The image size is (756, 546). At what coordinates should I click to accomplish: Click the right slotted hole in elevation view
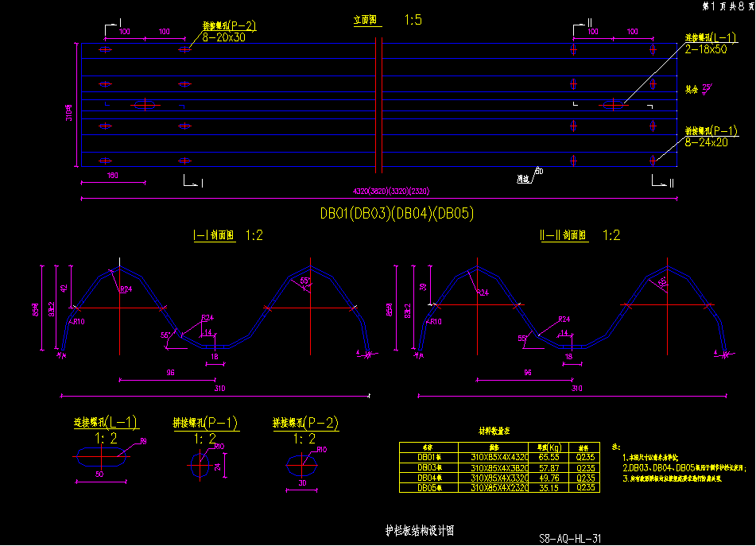pyautogui.click(x=613, y=105)
